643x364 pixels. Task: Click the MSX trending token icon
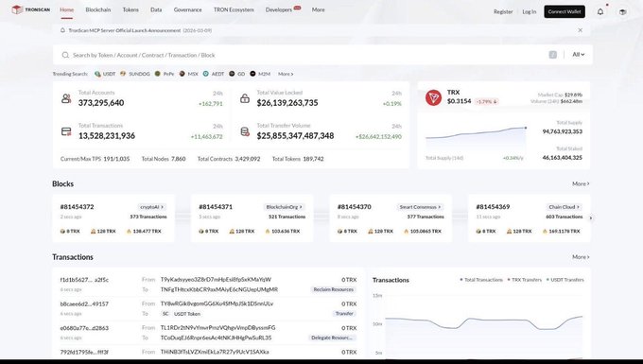tap(182, 74)
